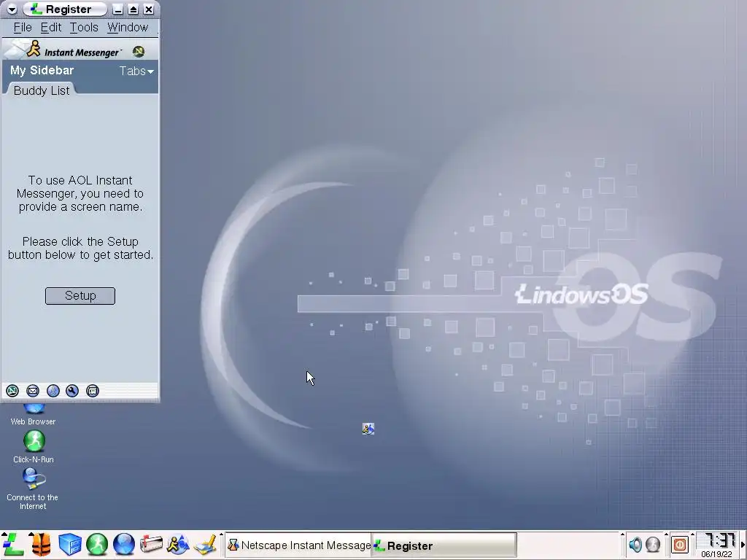The image size is (747, 560).
Task: Launch the web browser globe in the taskbar
Action: coord(124,544)
